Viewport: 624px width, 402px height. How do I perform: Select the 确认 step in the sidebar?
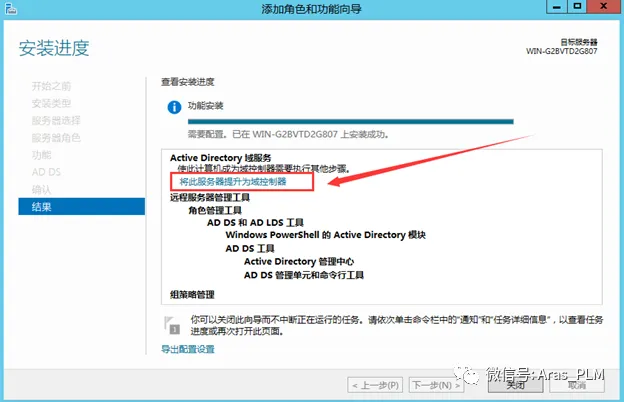pyautogui.click(x=41, y=189)
